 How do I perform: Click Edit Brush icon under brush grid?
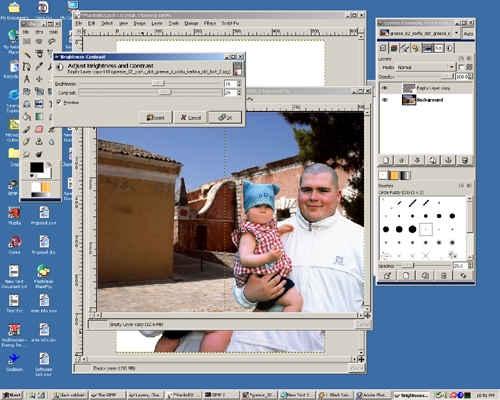[x=387, y=276]
